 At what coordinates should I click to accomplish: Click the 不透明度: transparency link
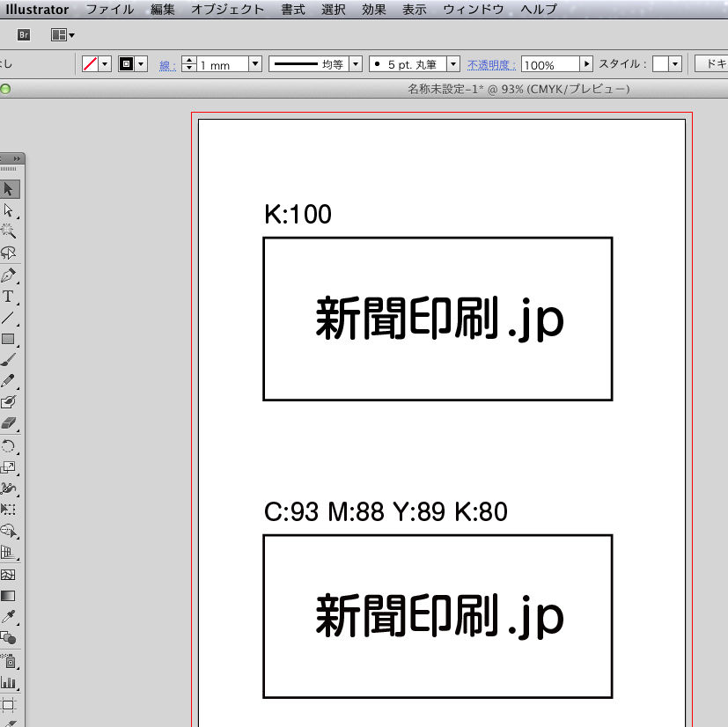point(491,65)
